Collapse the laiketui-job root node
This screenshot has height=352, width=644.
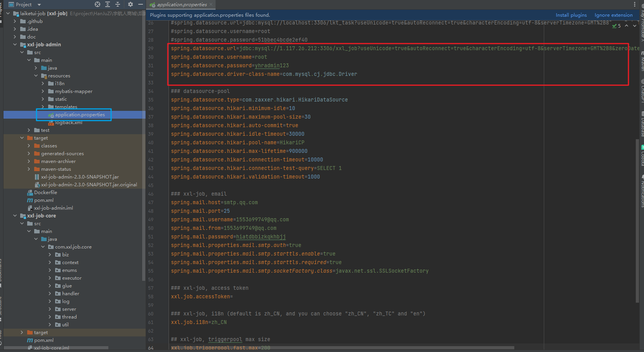point(8,14)
